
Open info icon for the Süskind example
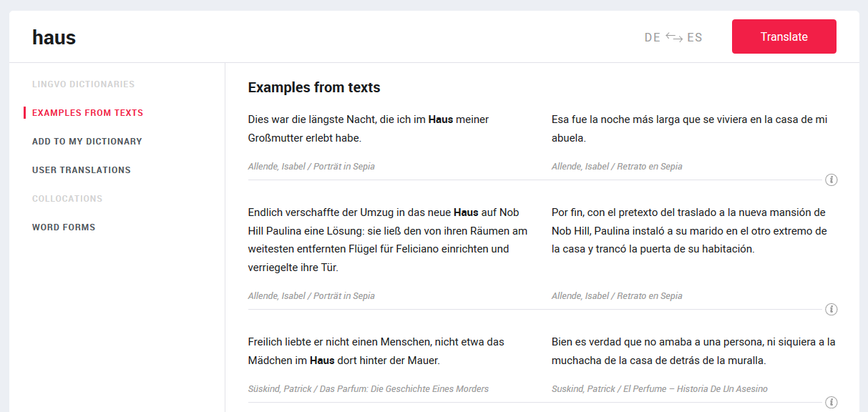[x=832, y=402]
